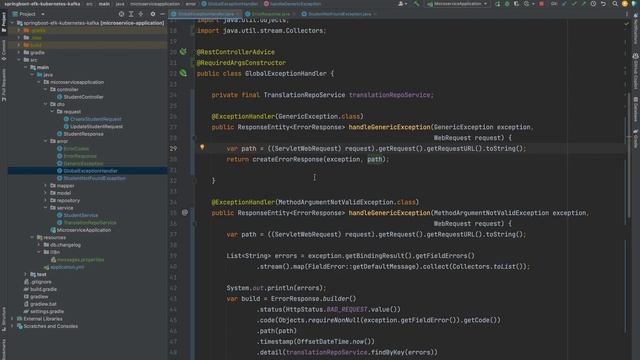
Task: Click the Build project hammer icon
Action: 416,4
